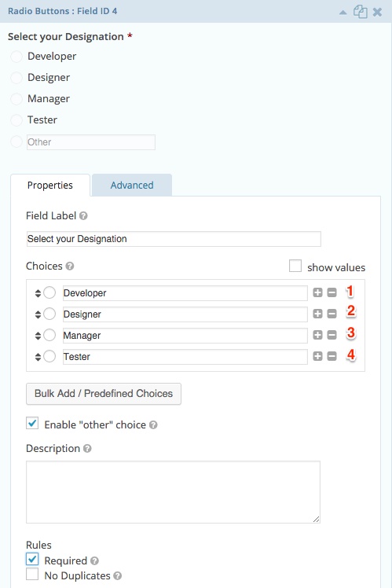Set Manager as default via its radio button
392x588 pixels.
[x=49, y=335]
